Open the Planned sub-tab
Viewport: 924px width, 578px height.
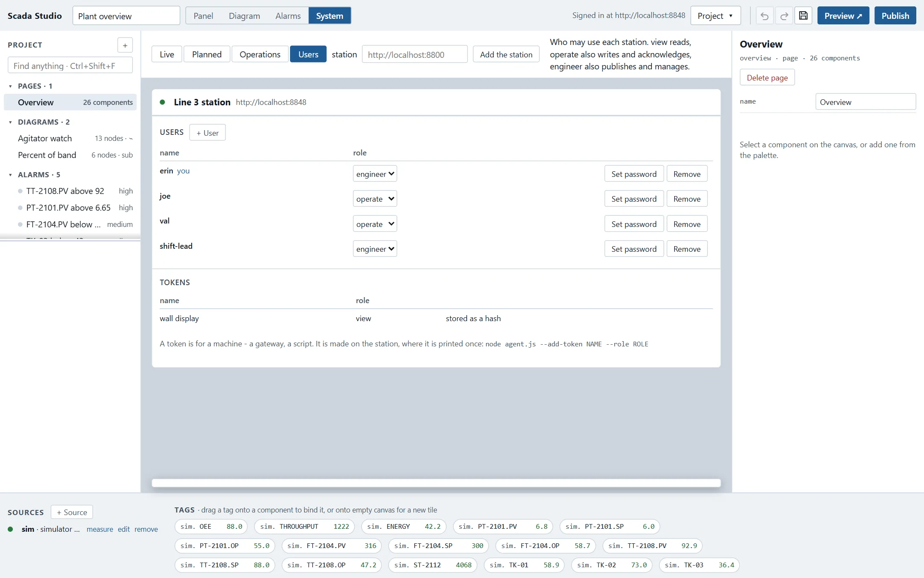tap(207, 54)
